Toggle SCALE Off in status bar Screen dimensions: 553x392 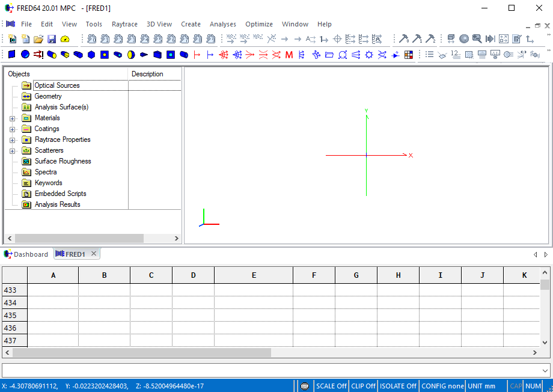point(331,386)
